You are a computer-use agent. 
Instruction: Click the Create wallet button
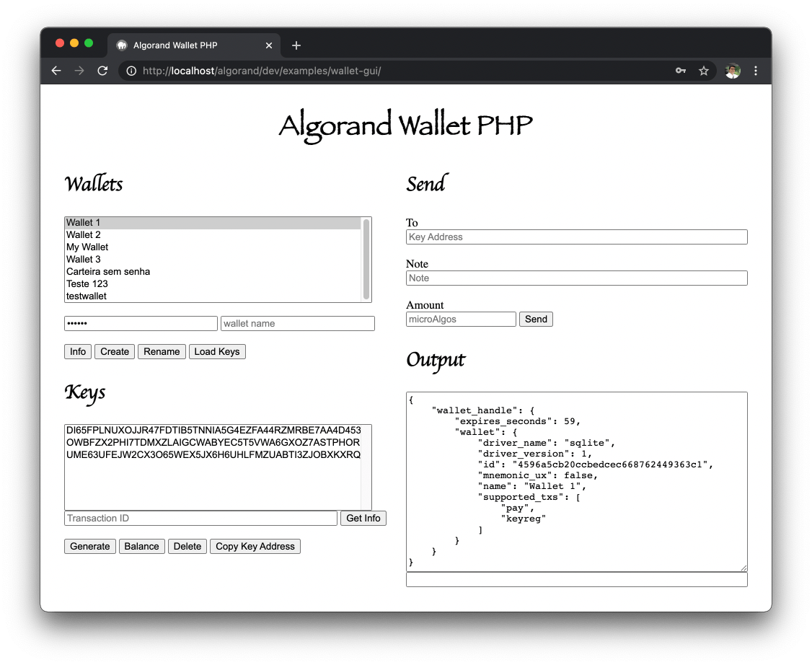tap(114, 351)
